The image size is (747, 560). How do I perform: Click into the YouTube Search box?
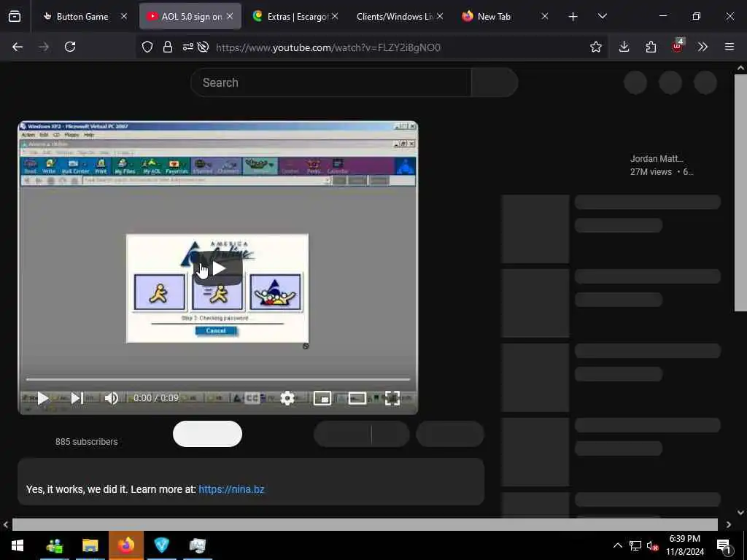pos(331,82)
